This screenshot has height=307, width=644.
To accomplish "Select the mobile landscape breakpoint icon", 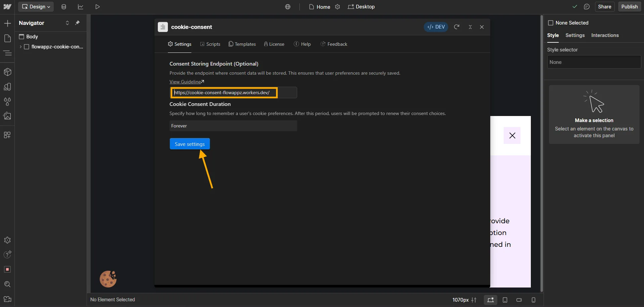I will tap(519, 300).
